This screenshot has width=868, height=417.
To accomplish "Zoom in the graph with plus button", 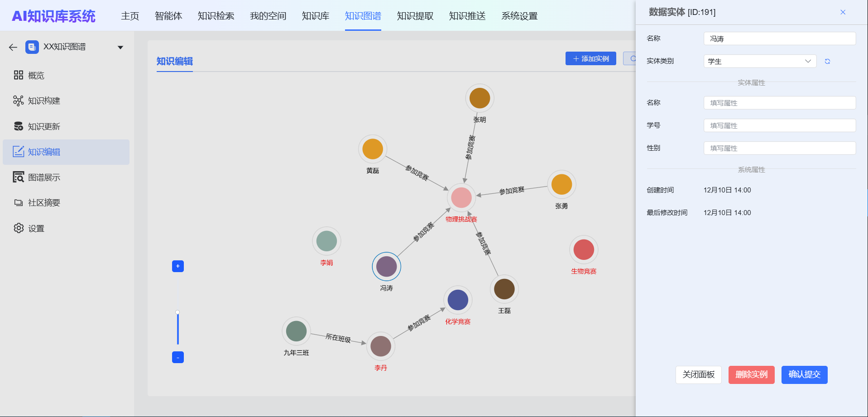I will (x=178, y=266).
